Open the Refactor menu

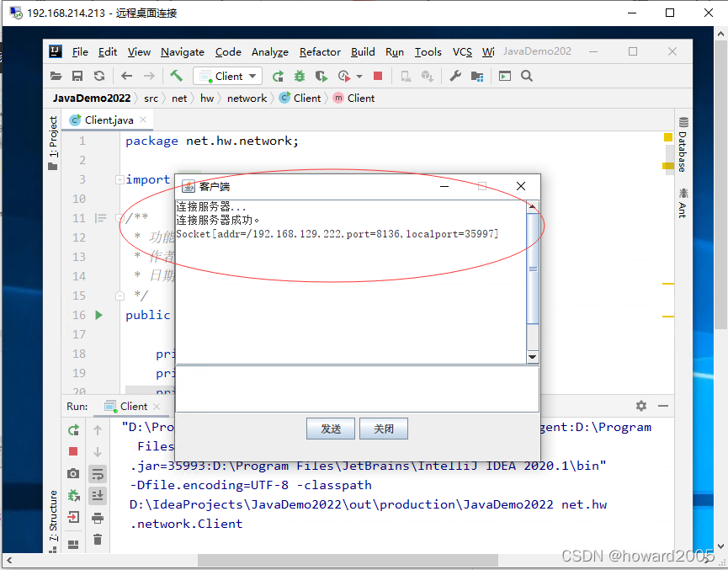[x=320, y=52]
